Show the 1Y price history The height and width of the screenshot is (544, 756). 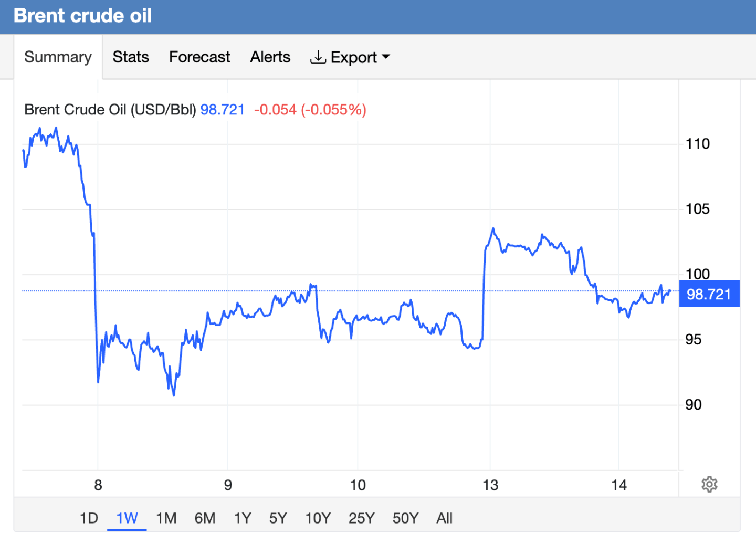click(243, 518)
